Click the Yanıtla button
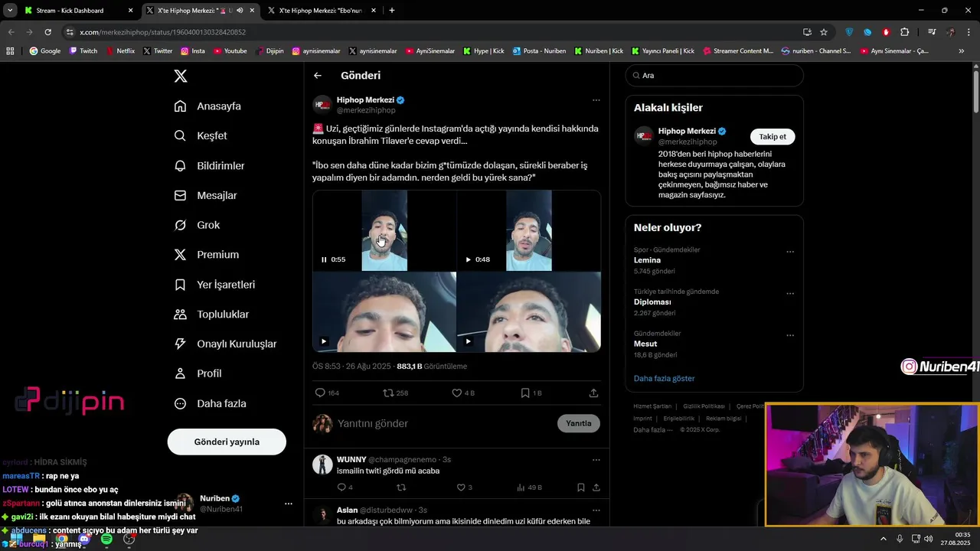Screen dimensions: 980x551 579,423
